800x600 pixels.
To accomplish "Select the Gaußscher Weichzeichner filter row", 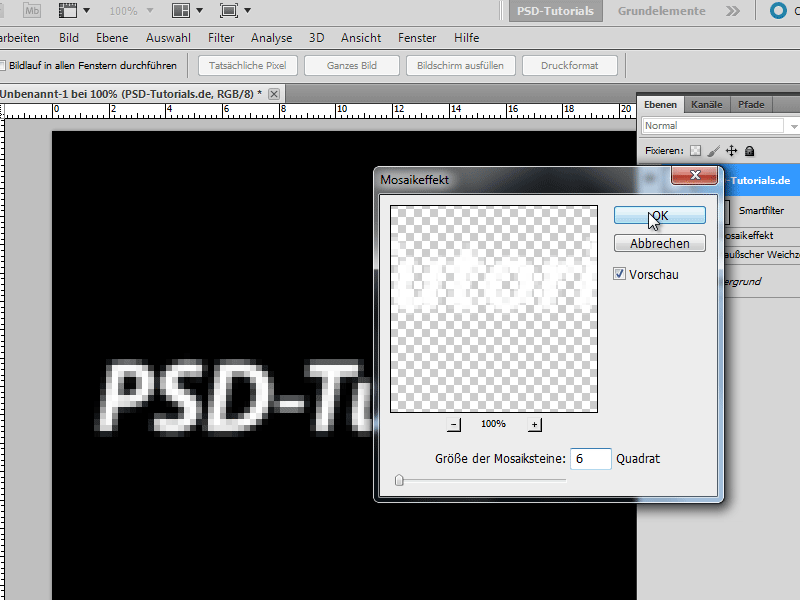I will click(x=761, y=255).
